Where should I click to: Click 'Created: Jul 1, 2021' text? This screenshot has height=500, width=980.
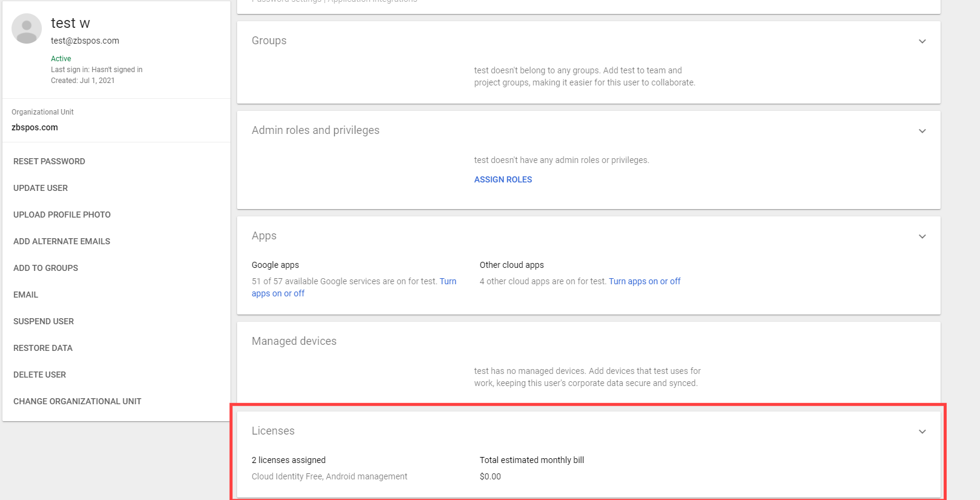[82, 81]
